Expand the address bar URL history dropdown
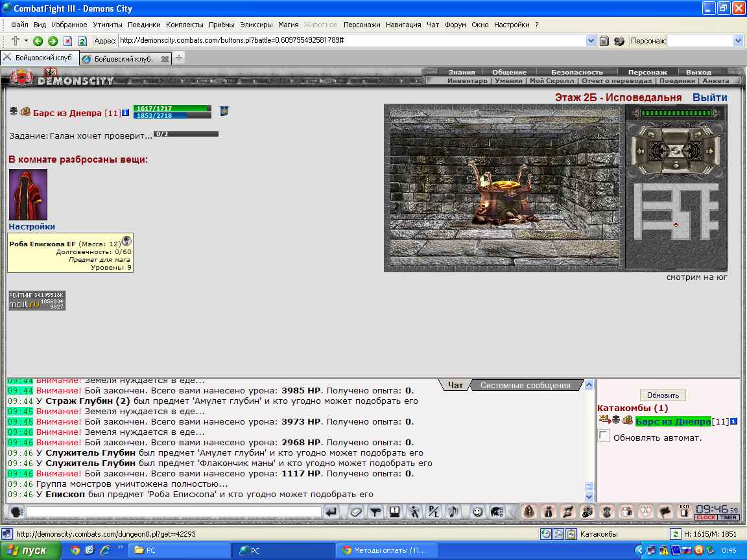The image size is (747, 560). tap(591, 40)
